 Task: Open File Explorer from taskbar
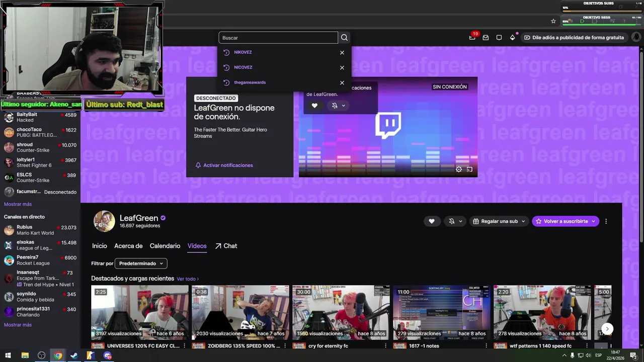25,355
